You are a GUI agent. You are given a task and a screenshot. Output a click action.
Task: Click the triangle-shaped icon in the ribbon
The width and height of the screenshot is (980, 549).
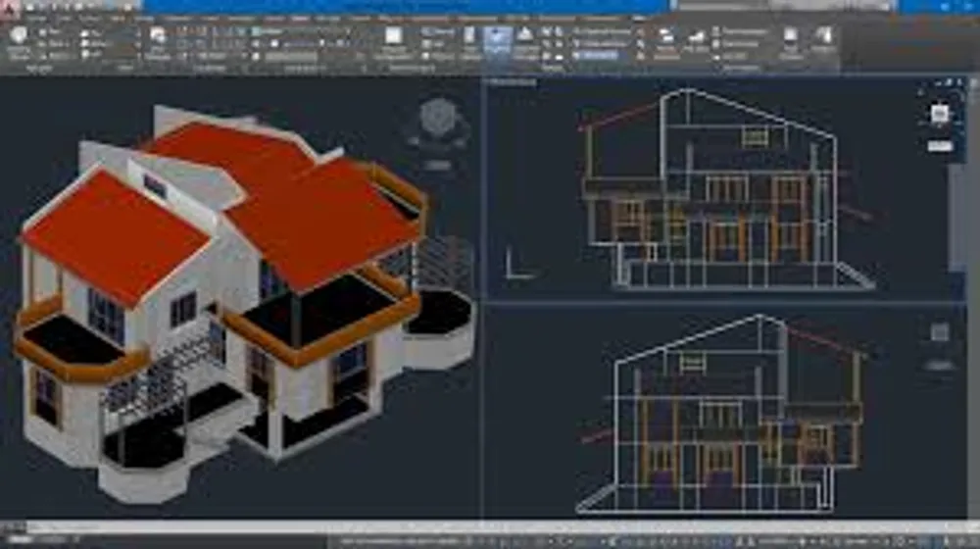click(526, 35)
